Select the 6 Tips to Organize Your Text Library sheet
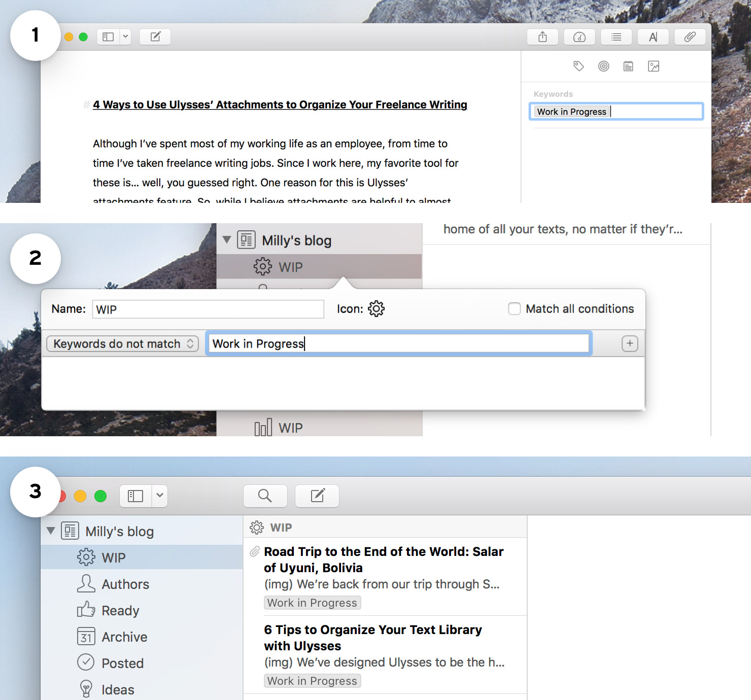 [x=385, y=655]
